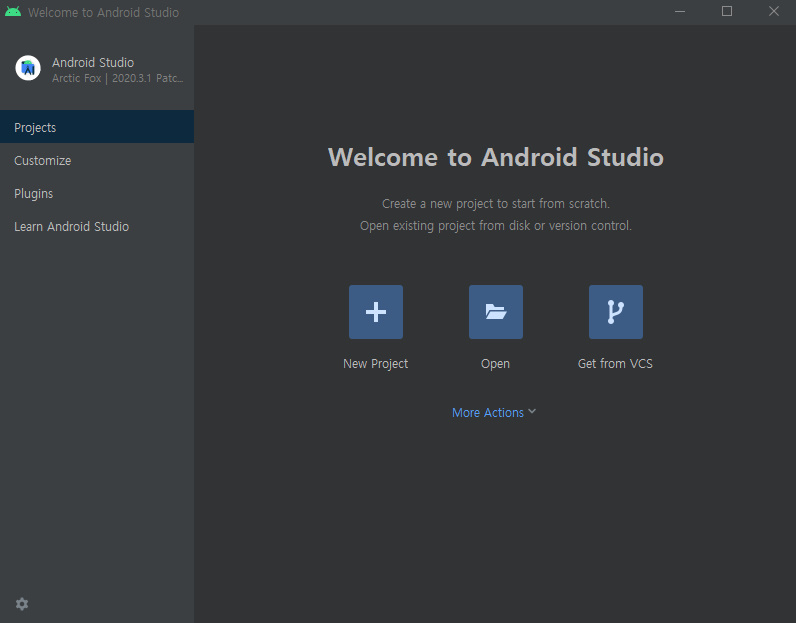
Task: Maximize the Welcome window
Action: click(x=727, y=11)
